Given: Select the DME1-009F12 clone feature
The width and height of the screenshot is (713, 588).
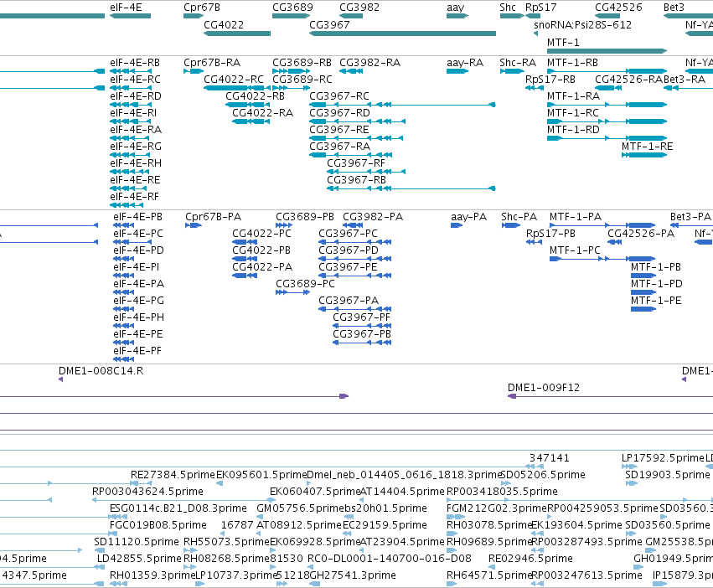Looking at the screenshot, I should tap(544, 388).
